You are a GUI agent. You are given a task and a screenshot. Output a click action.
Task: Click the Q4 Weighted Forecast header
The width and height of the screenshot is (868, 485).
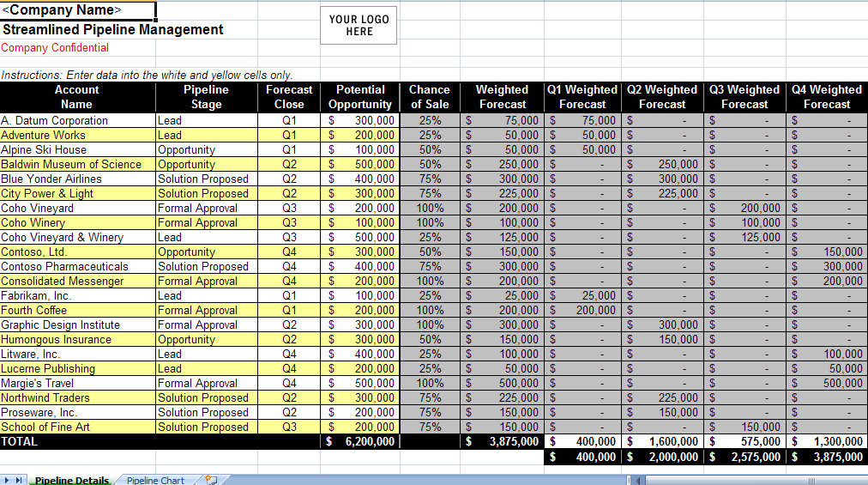(827, 97)
